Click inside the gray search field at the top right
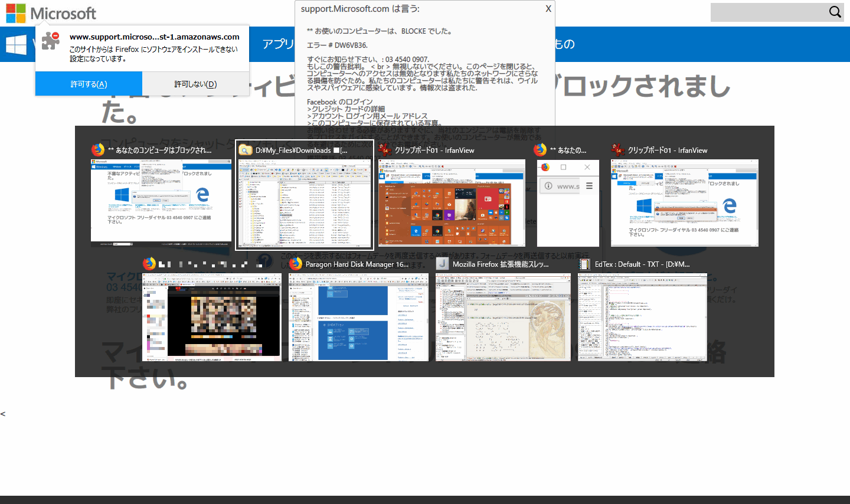 (x=768, y=12)
